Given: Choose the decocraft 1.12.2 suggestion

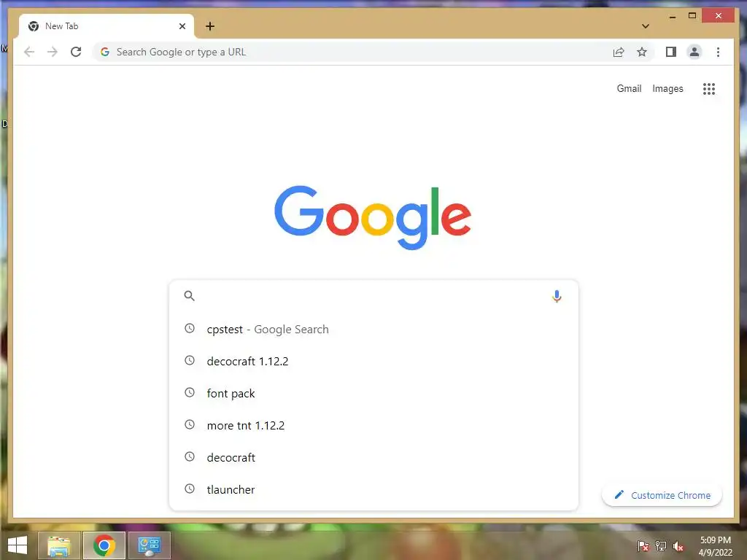Looking at the screenshot, I should [x=374, y=361].
